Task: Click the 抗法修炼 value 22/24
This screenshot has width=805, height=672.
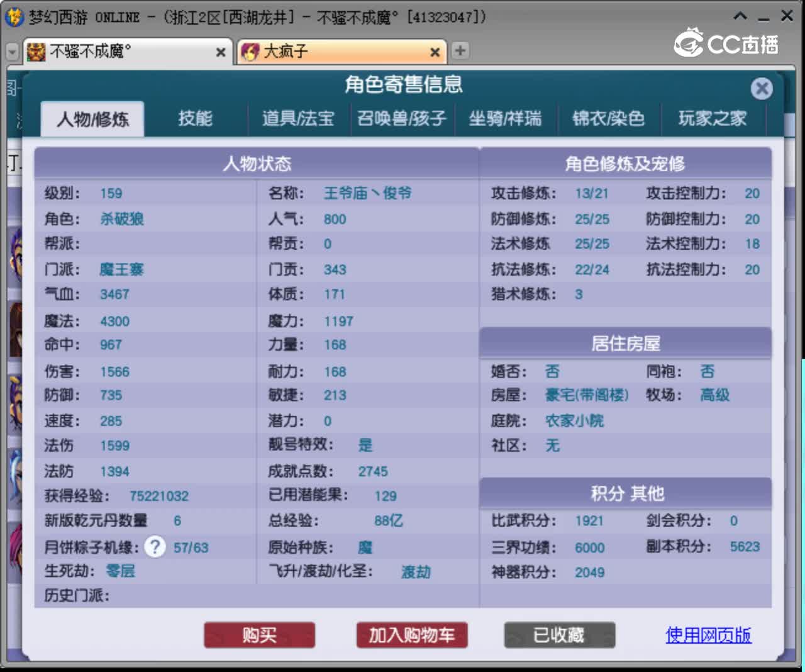Action: point(592,269)
